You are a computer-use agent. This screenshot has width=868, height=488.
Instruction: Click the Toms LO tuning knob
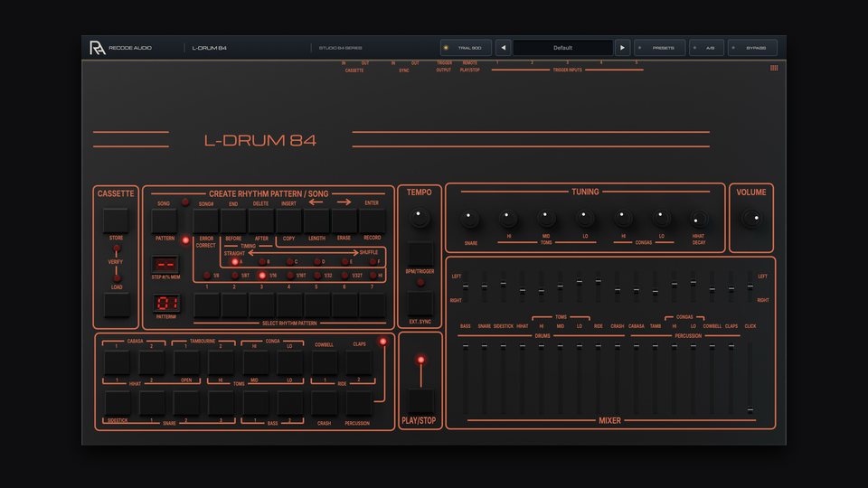click(585, 219)
